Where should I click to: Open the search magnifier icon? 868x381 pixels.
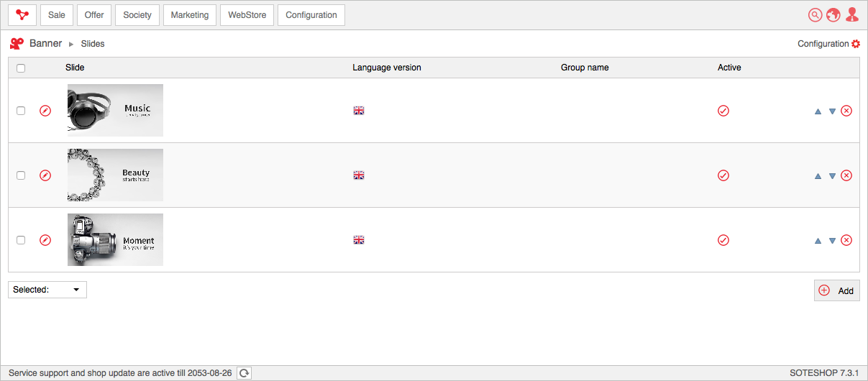click(815, 15)
